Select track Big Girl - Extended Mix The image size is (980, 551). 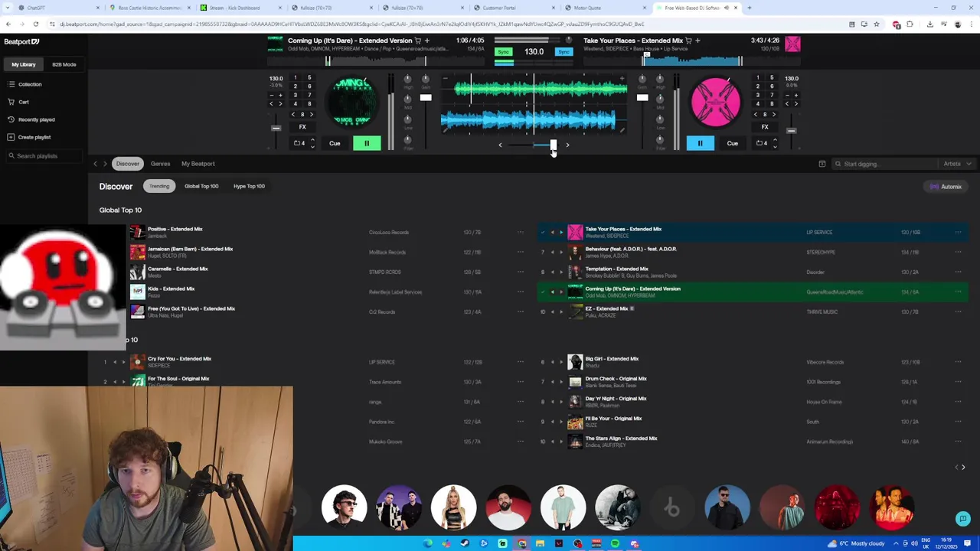(612, 358)
